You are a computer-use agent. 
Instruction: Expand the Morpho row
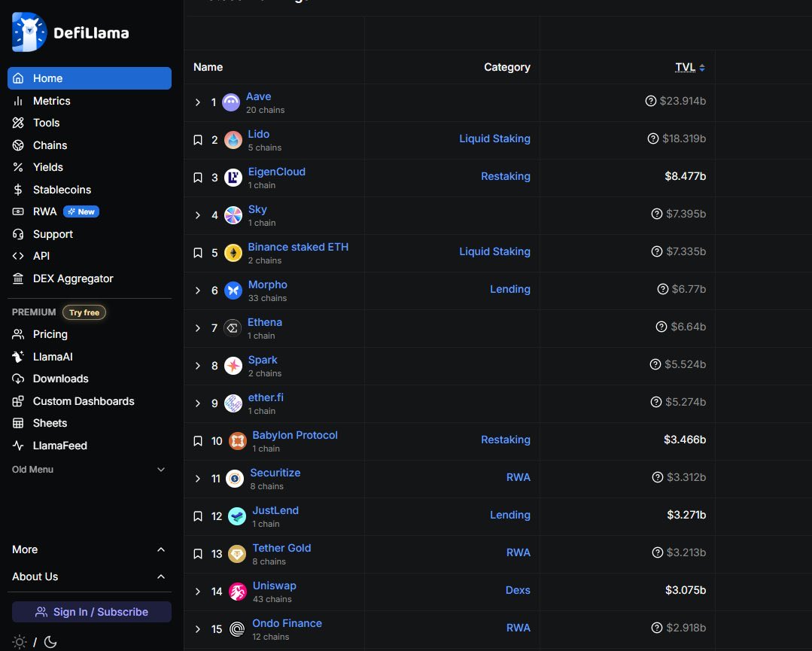coord(198,291)
